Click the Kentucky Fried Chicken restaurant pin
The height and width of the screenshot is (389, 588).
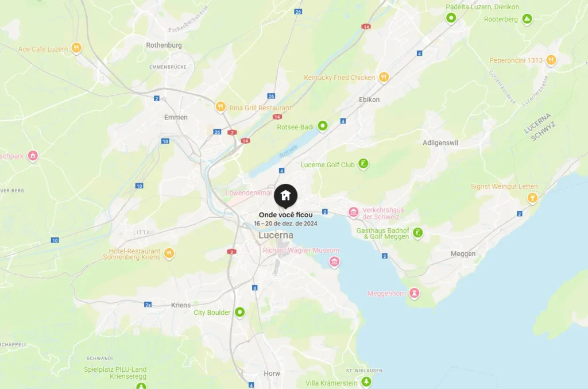(384, 77)
